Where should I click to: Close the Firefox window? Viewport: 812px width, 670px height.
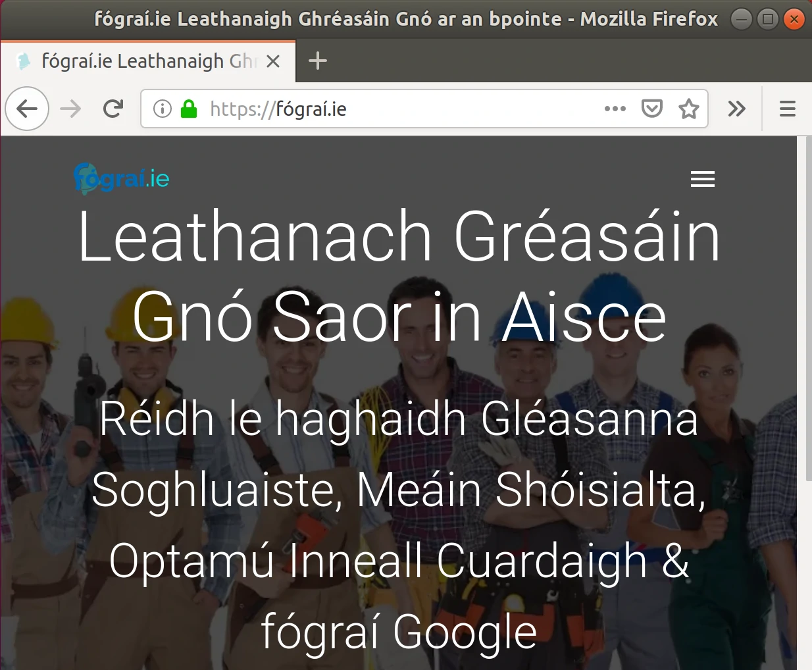coord(794,19)
